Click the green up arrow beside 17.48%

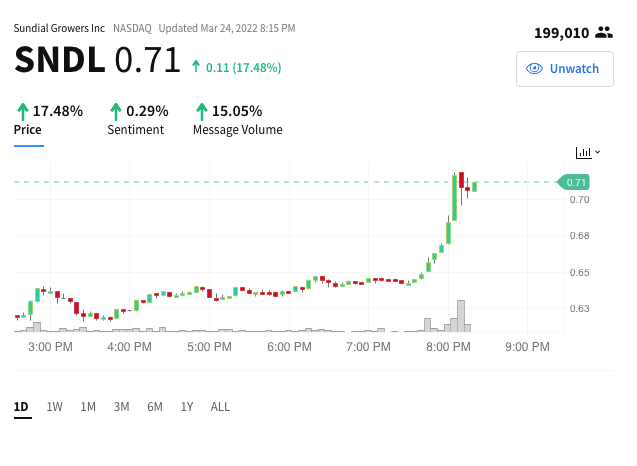coord(23,112)
